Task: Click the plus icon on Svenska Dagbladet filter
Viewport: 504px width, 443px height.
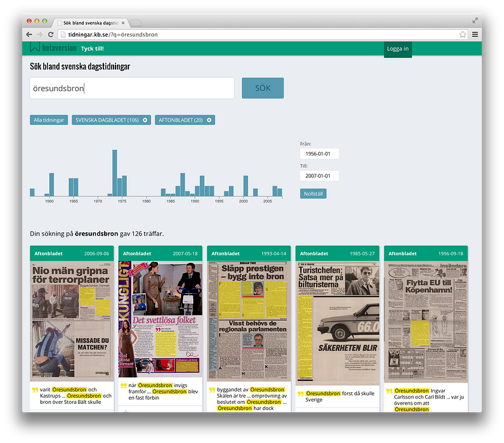Action: point(145,120)
